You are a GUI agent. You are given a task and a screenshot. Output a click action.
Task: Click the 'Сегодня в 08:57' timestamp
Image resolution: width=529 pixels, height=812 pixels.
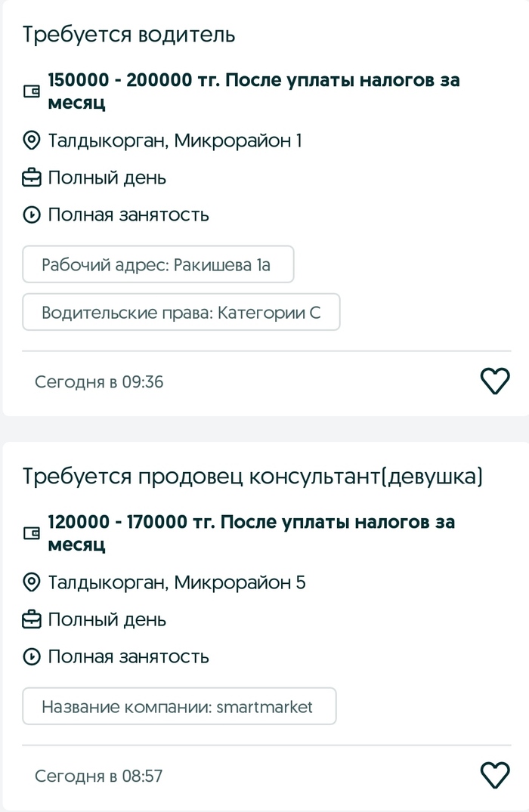point(99,776)
